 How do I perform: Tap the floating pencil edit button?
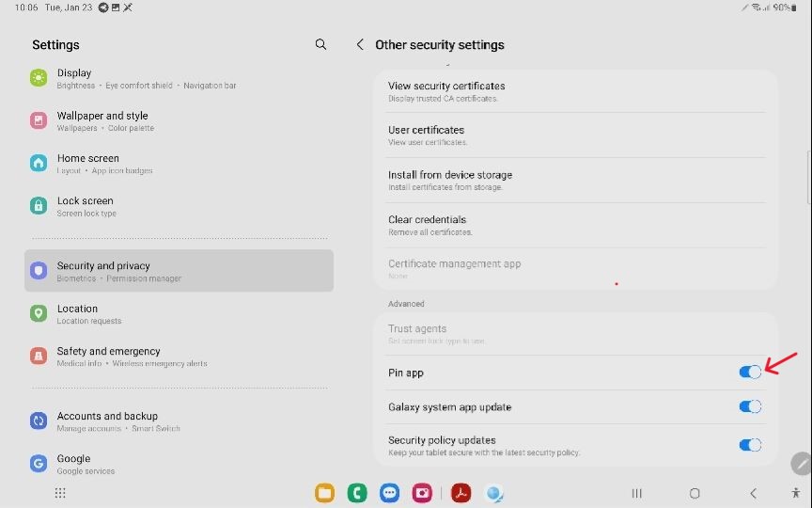802,463
